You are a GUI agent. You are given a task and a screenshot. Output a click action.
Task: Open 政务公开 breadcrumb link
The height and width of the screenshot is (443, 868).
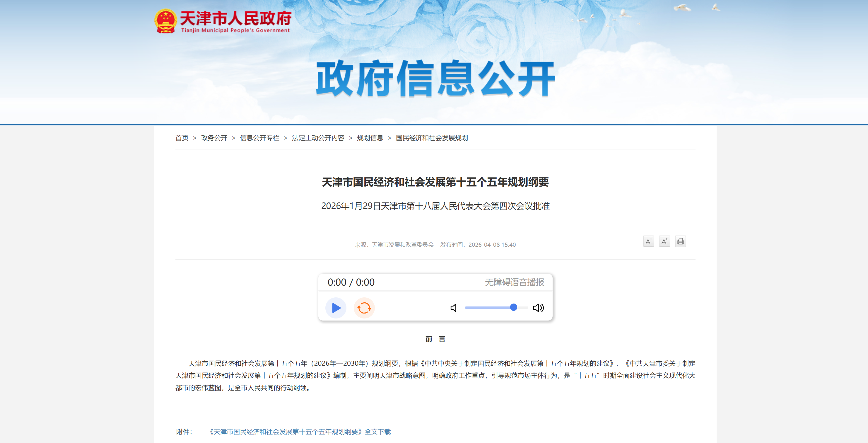214,138
